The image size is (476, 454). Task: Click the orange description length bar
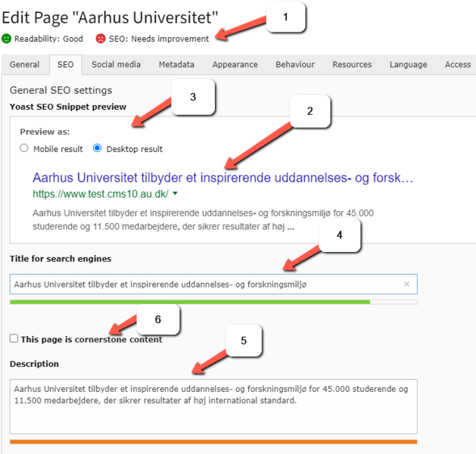pyautogui.click(x=213, y=442)
